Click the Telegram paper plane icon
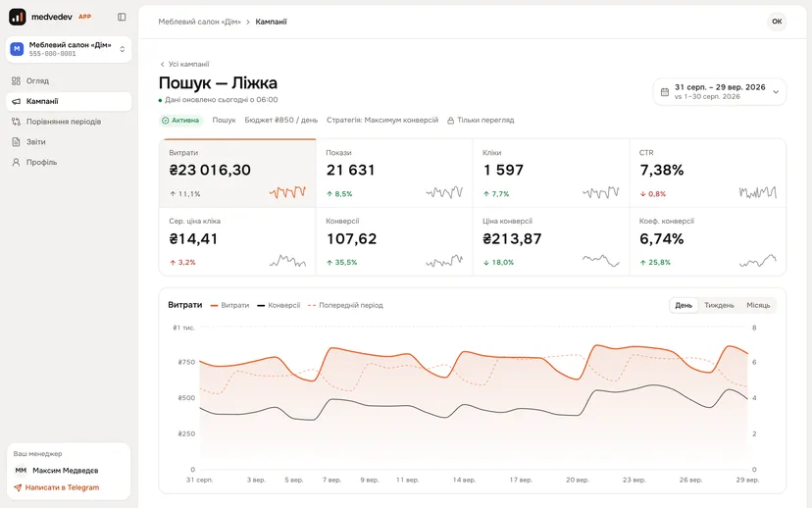This screenshot has height=508, width=812. click(18, 487)
